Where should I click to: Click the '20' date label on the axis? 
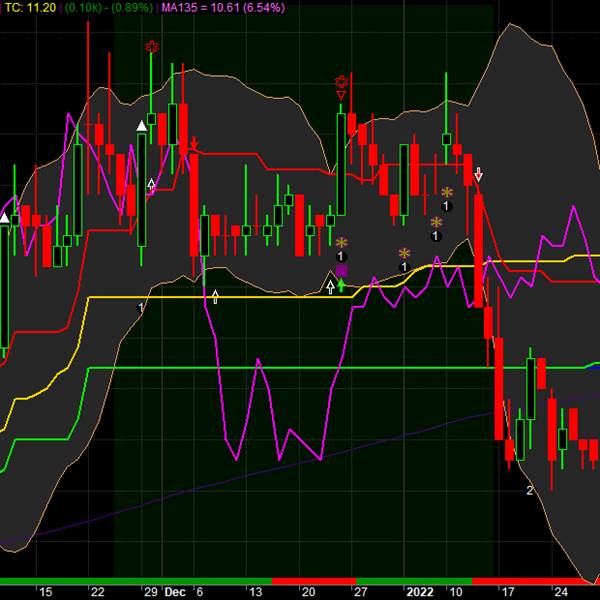pyautogui.click(x=308, y=592)
